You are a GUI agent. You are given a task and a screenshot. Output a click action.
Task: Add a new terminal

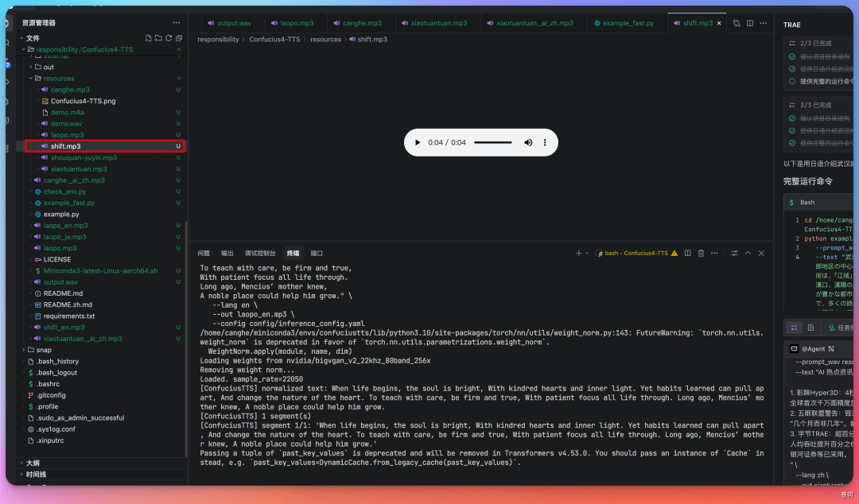point(578,253)
